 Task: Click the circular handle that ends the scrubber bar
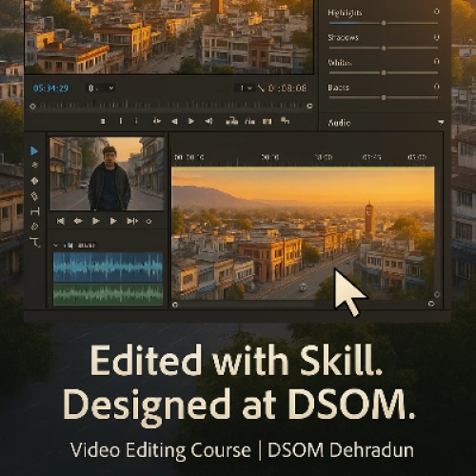tap(309, 106)
